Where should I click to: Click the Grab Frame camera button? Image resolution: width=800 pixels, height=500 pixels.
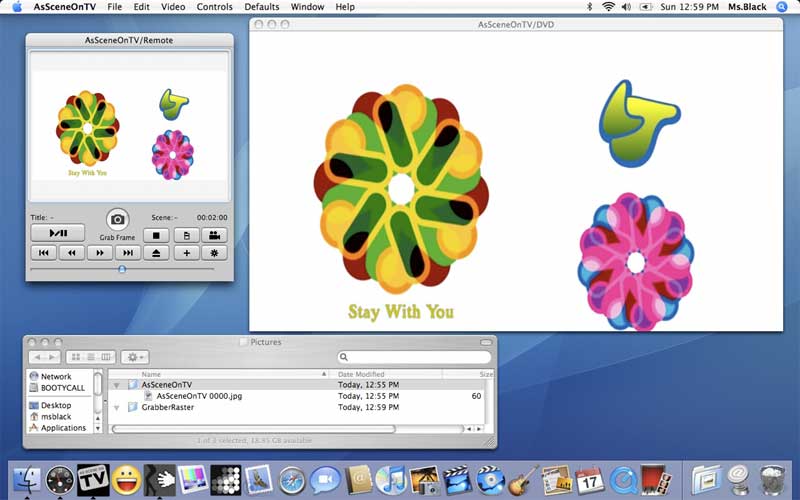tap(118, 220)
